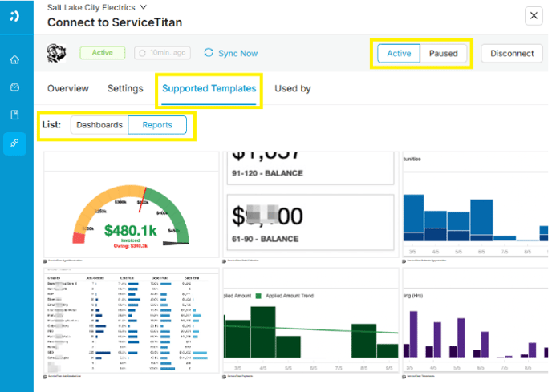Open the Home icon in the sidebar
The height and width of the screenshot is (392, 552).
14,59
